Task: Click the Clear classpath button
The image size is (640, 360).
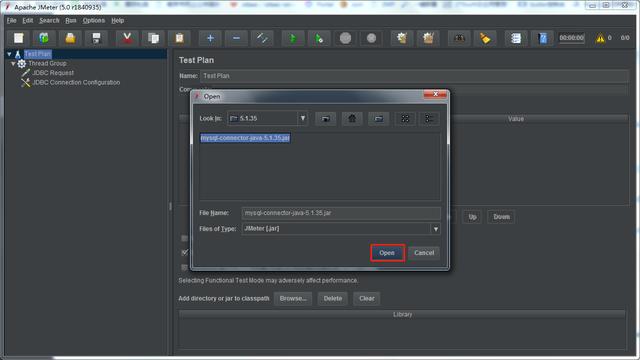Action: coord(367,299)
